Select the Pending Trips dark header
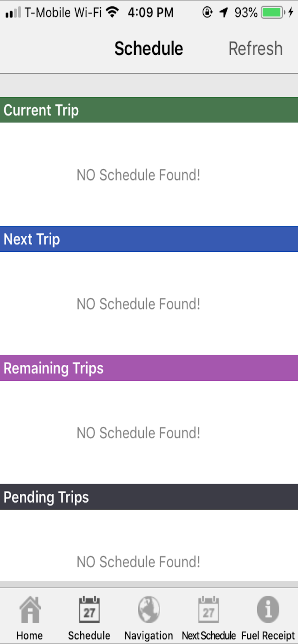 coord(149,497)
